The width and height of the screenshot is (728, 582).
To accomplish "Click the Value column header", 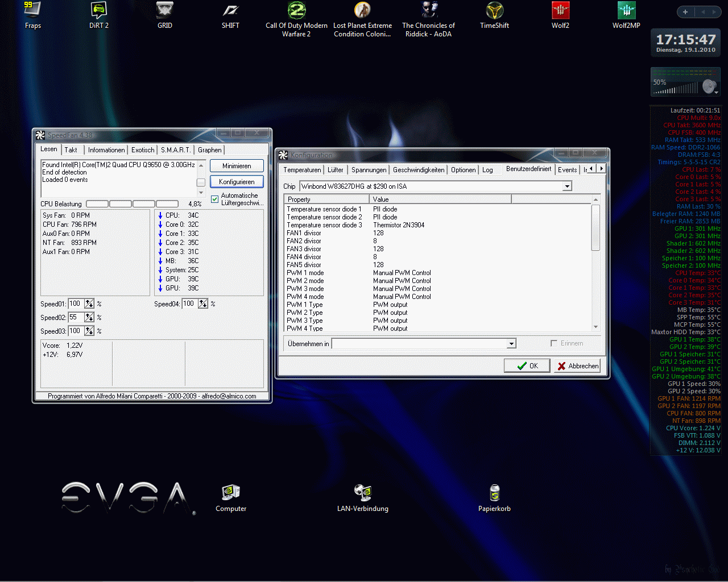I will (x=441, y=199).
